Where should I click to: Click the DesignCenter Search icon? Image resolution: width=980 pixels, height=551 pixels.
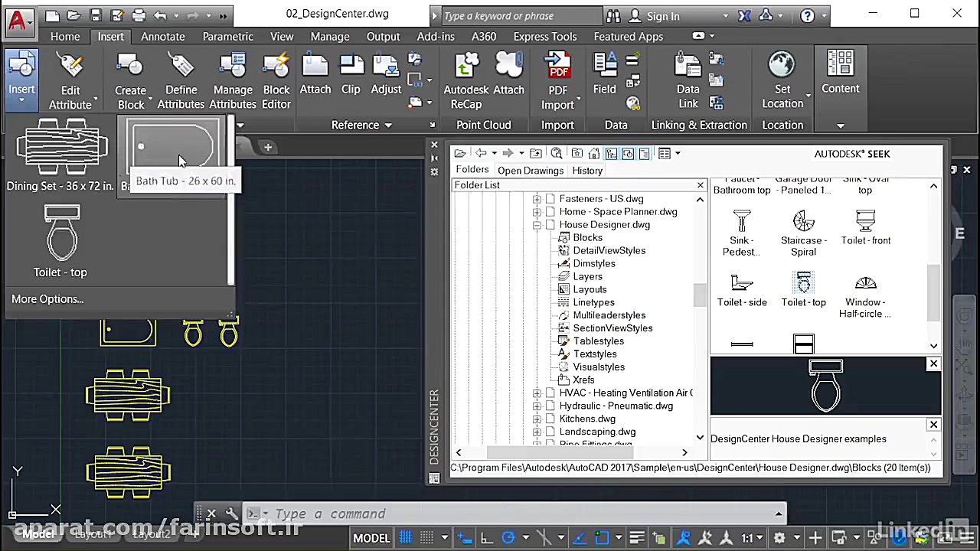tap(557, 154)
